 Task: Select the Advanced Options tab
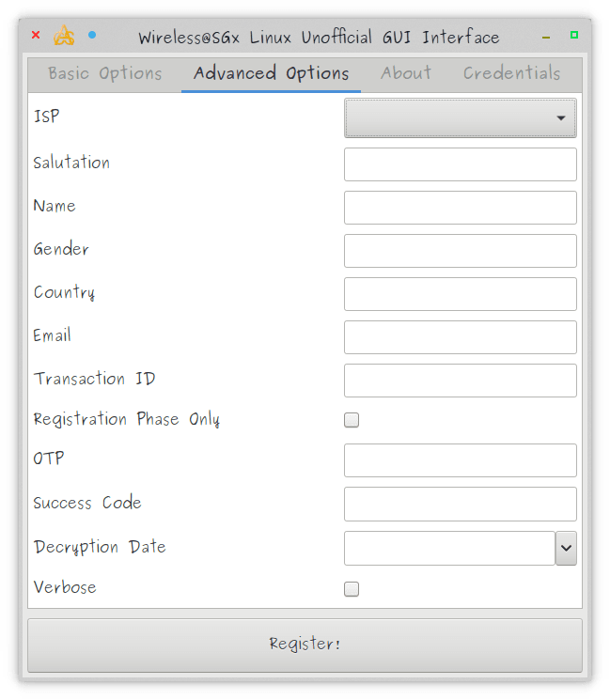click(x=271, y=73)
